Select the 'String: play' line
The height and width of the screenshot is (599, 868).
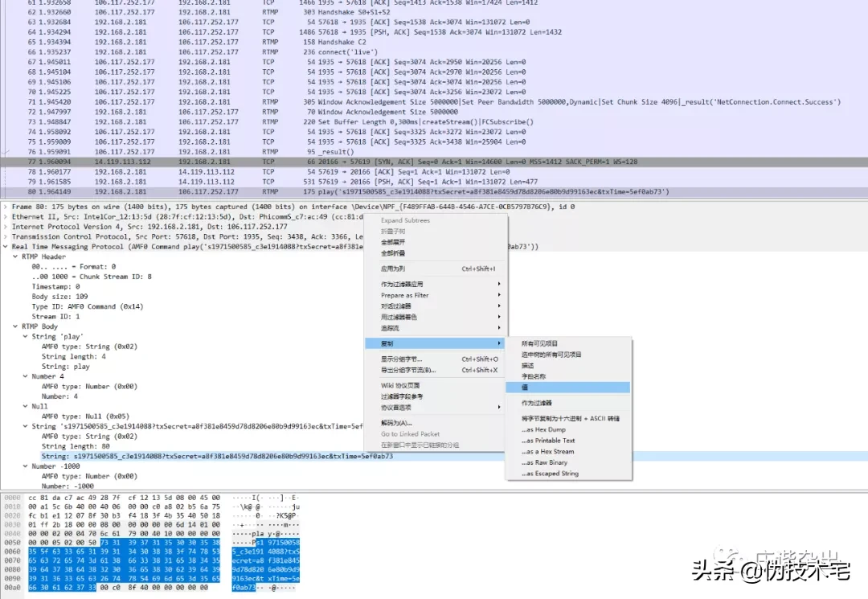tap(65, 366)
